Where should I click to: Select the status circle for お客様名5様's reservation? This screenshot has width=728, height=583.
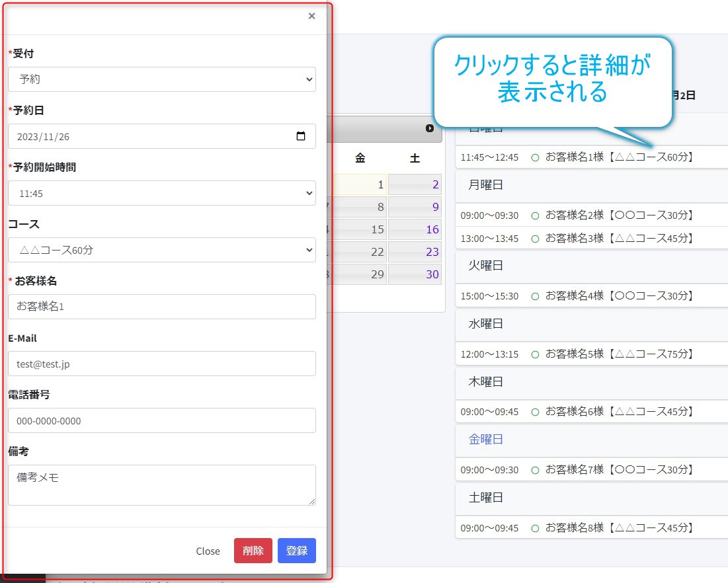point(534,354)
